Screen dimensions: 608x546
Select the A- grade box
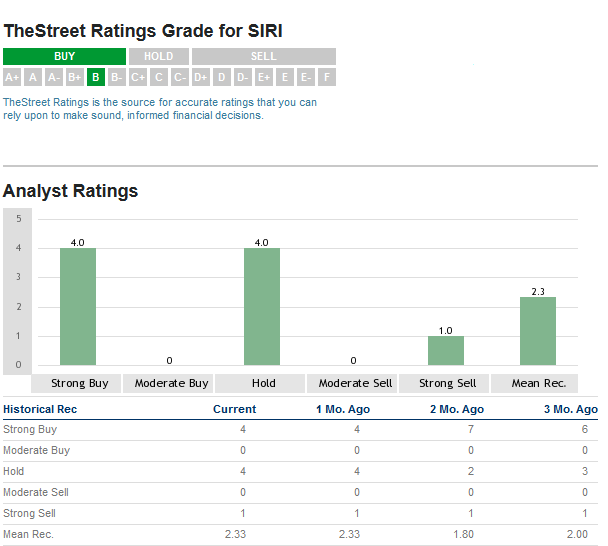54,77
